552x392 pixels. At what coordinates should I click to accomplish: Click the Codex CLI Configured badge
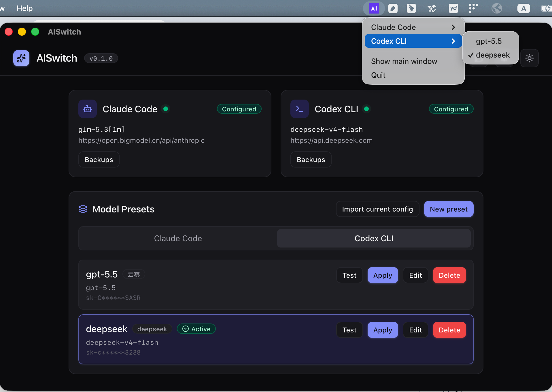click(451, 109)
